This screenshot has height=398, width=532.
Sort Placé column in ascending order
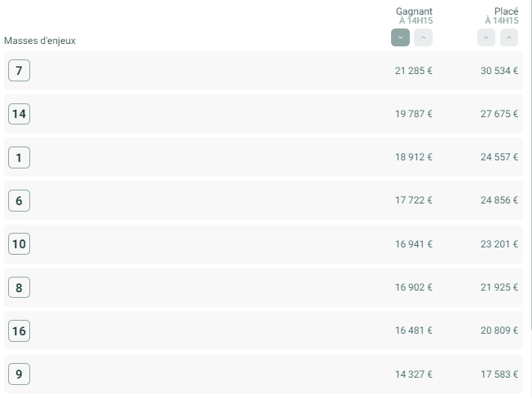tap(509, 37)
